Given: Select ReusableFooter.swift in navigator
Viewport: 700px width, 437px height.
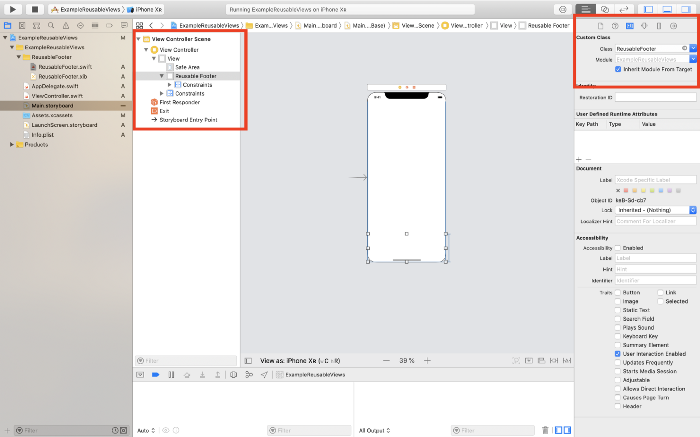Looking at the screenshot, I should (65, 67).
